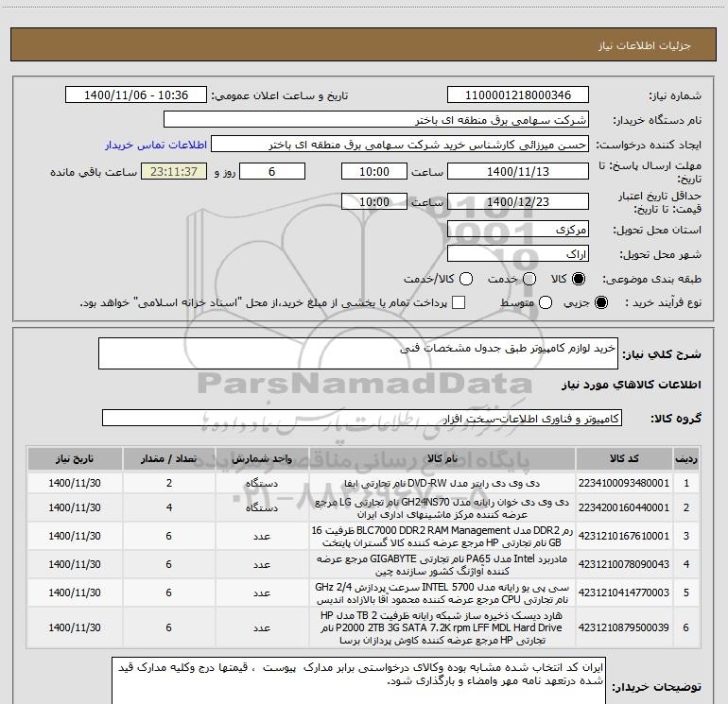Viewport: 728px width, 704px height.
Task: Click product code 4231210167610001
Action: pyautogui.click(x=624, y=536)
